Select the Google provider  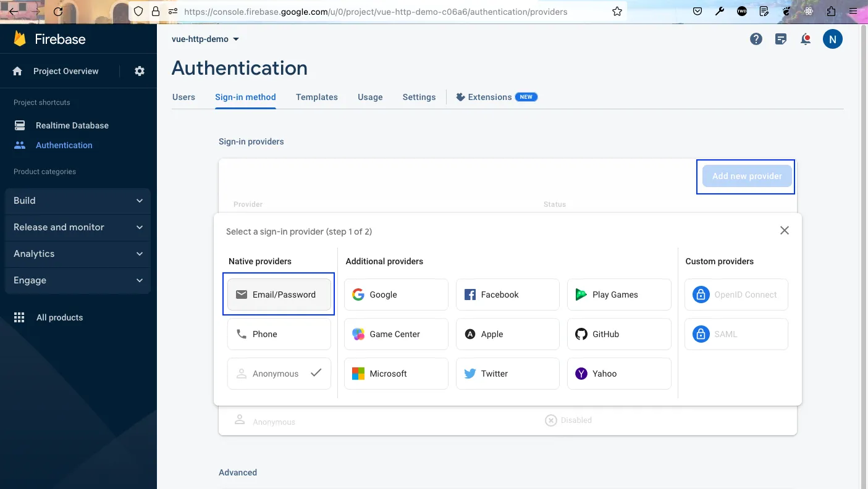click(397, 295)
